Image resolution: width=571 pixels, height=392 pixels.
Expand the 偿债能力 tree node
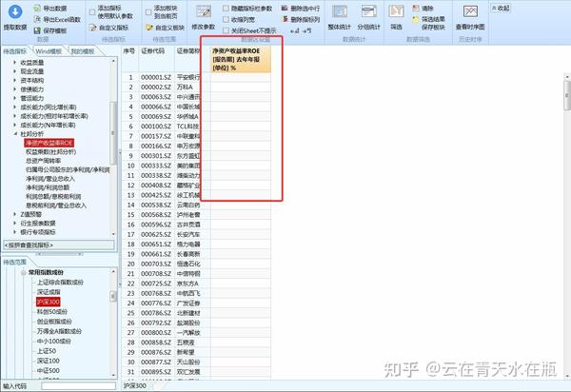point(15,89)
